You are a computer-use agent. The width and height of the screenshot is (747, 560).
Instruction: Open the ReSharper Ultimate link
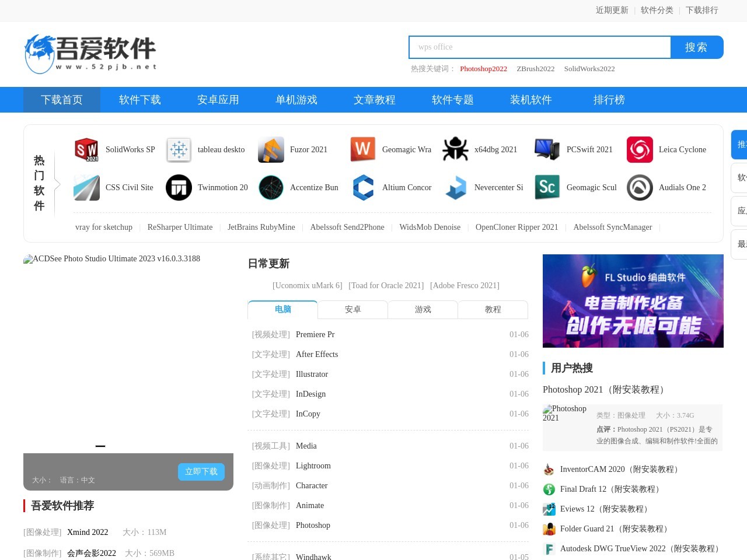(x=180, y=228)
